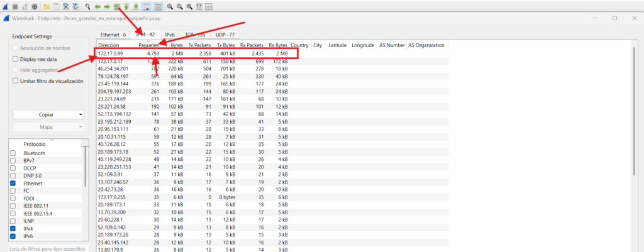
Task: Sort by the Paquetes column header
Action: 148,45
